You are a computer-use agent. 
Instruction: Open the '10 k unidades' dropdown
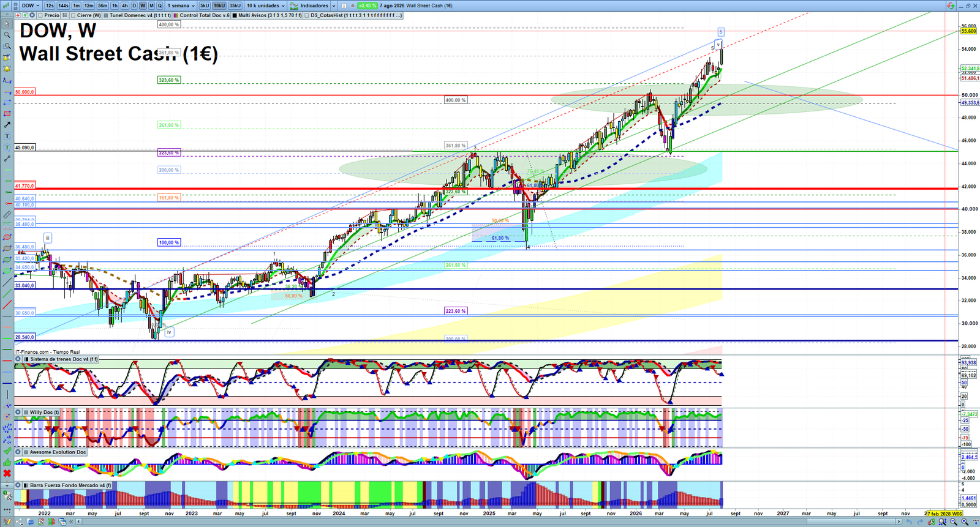click(x=266, y=6)
